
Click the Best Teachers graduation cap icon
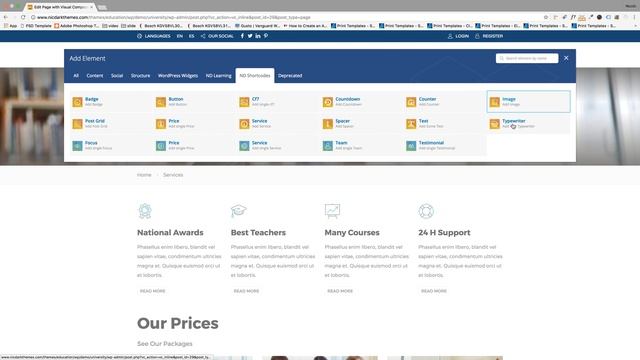[238, 211]
